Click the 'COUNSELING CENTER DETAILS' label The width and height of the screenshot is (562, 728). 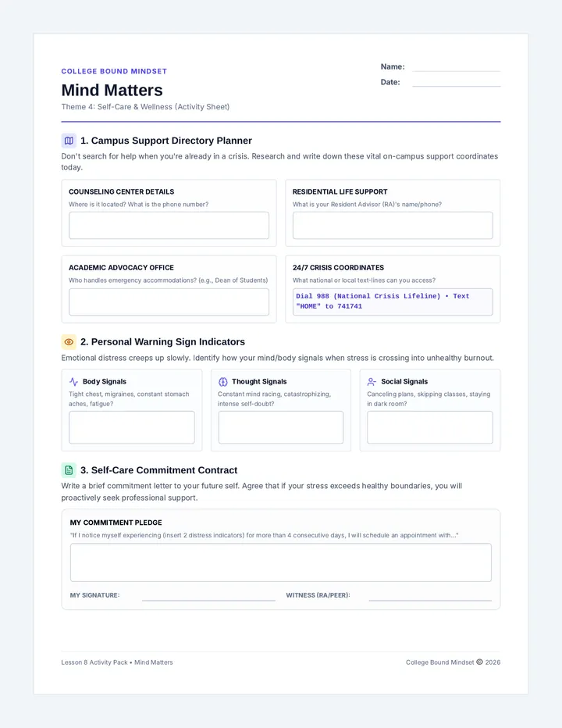pos(122,191)
